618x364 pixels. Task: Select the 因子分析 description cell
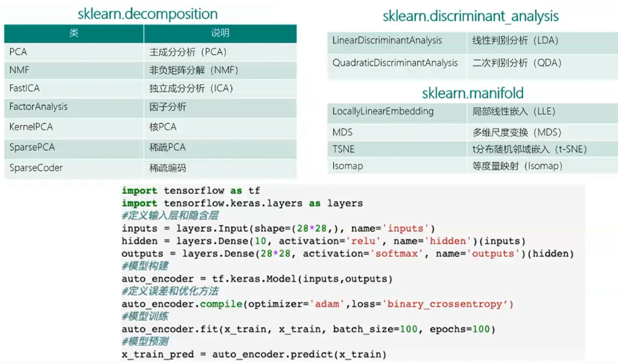tap(220, 107)
